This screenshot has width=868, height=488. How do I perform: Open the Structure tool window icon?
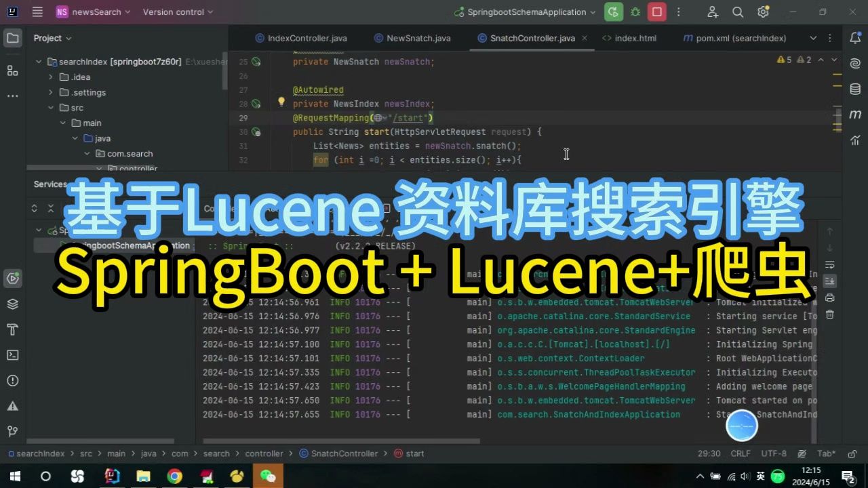pos(12,70)
